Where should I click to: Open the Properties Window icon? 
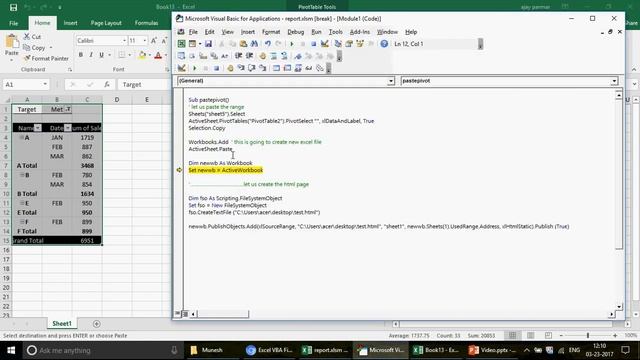click(x=349, y=44)
